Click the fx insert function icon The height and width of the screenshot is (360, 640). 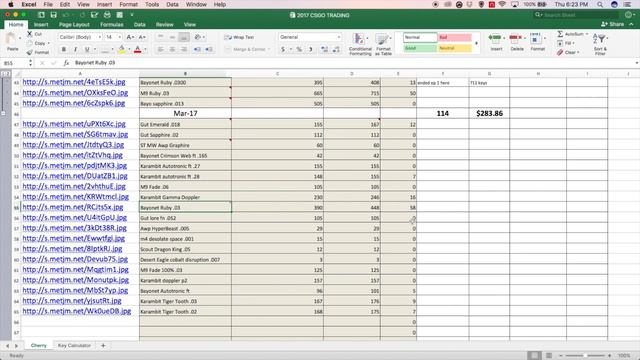pos(66,63)
